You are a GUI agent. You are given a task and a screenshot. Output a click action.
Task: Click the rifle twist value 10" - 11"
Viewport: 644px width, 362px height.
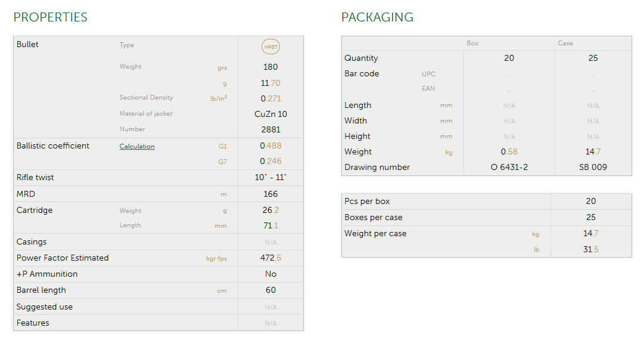click(270, 178)
